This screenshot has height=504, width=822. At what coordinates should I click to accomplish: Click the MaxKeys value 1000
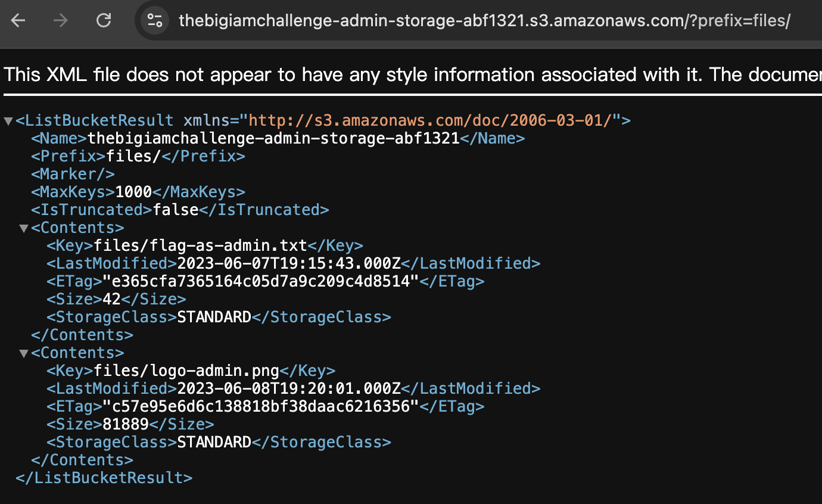pyautogui.click(x=133, y=192)
